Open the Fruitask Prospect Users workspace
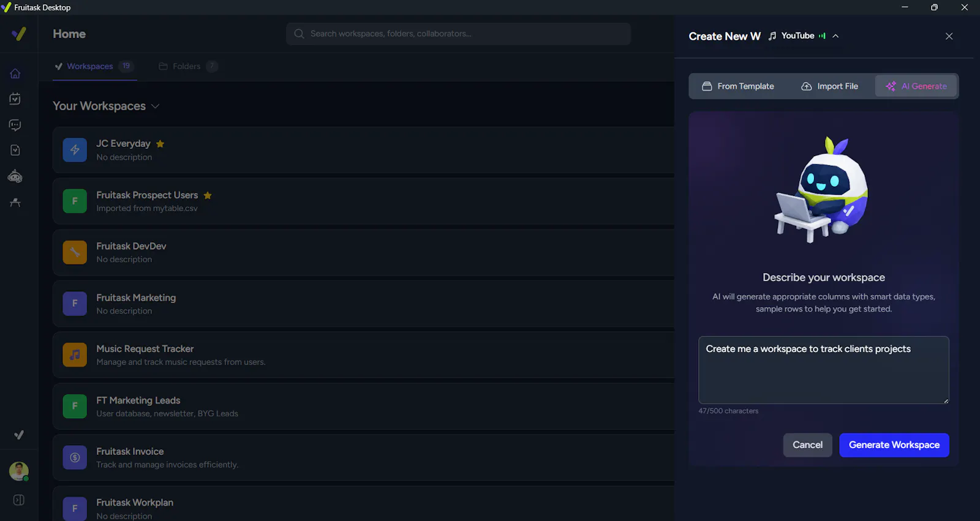The image size is (980, 521). pyautogui.click(x=363, y=201)
